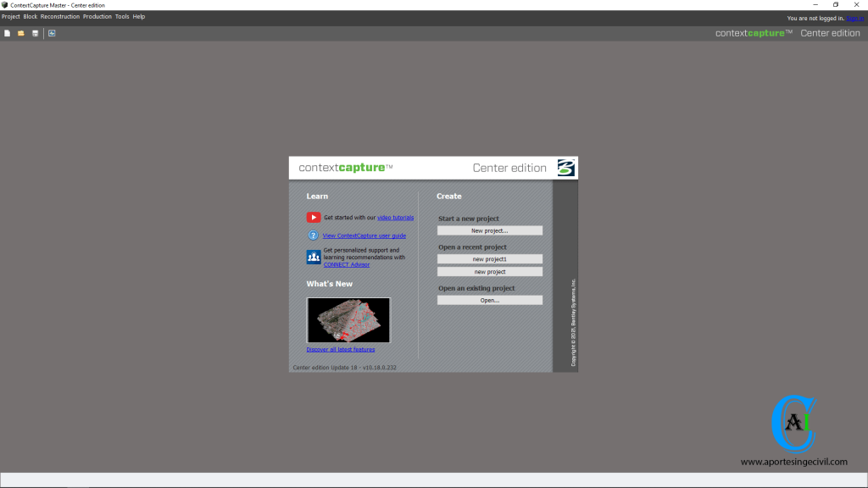Open the Block menu
This screenshot has width=868, height=488.
tap(31, 16)
